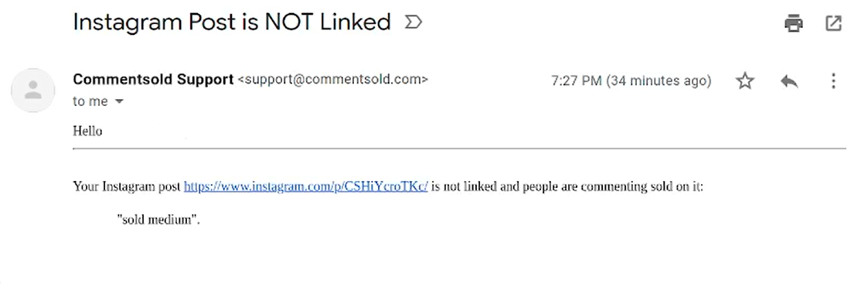Click the "to me" recipient text
868x284 pixels.
[x=90, y=101]
